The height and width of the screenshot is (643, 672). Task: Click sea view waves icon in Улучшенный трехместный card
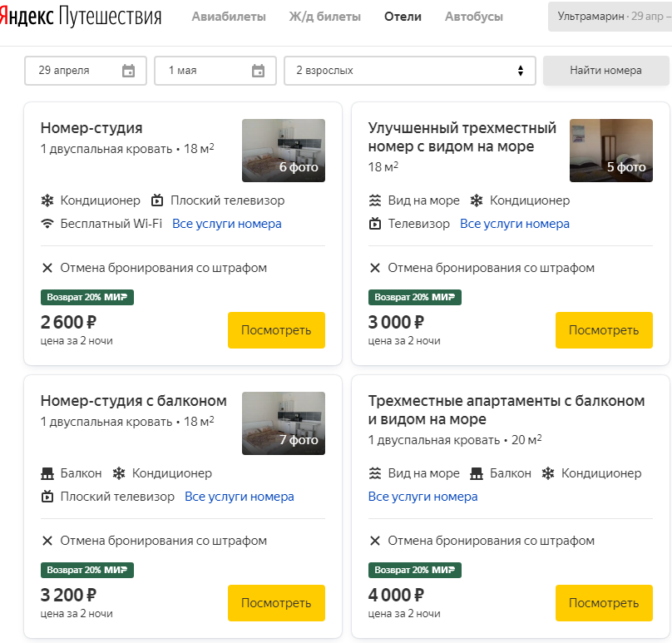pos(375,200)
